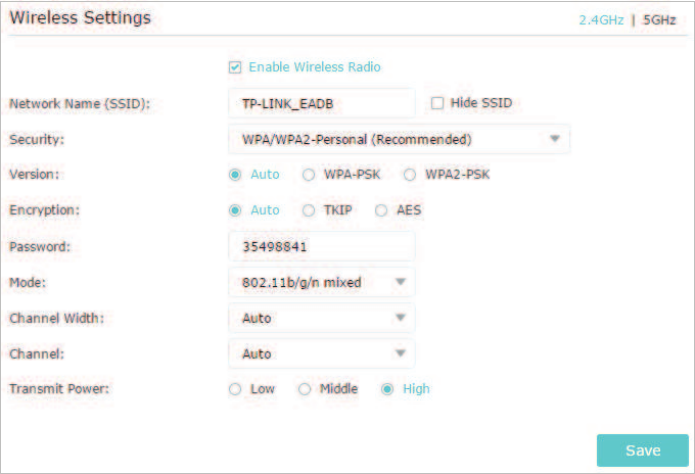The width and height of the screenshot is (695, 474).
Task: Set Transmit Power to High
Action: [x=387, y=389]
